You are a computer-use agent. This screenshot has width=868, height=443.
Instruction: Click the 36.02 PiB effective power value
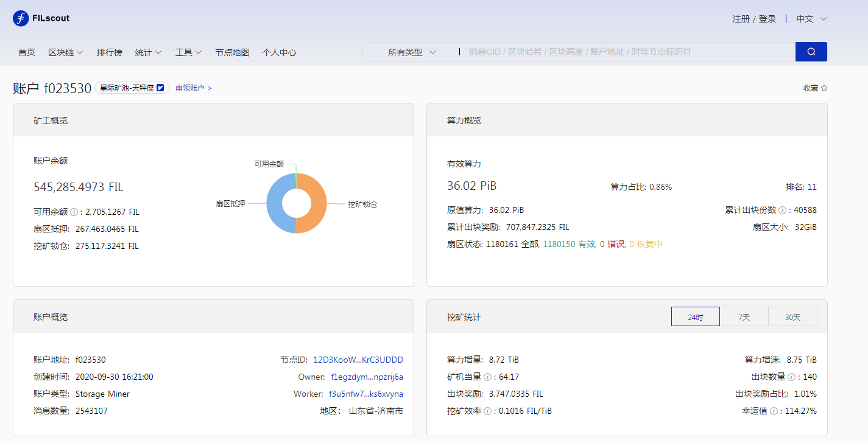pos(471,186)
